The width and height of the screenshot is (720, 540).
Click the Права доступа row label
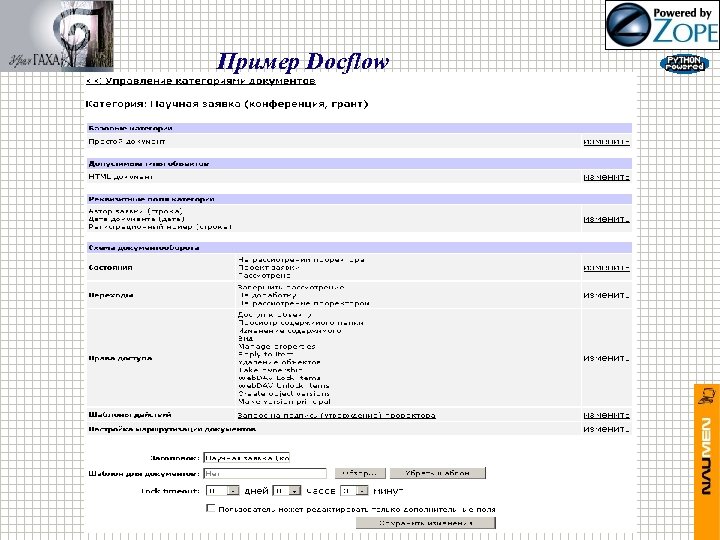[120, 358]
